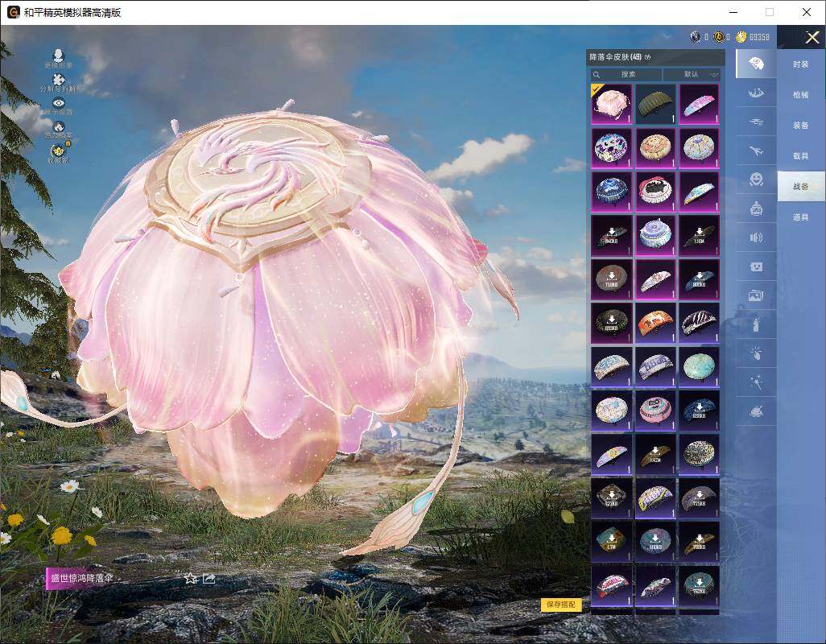Click the magic wand effects category icon
This screenshot has height=644, width=826.
point(756,382)
